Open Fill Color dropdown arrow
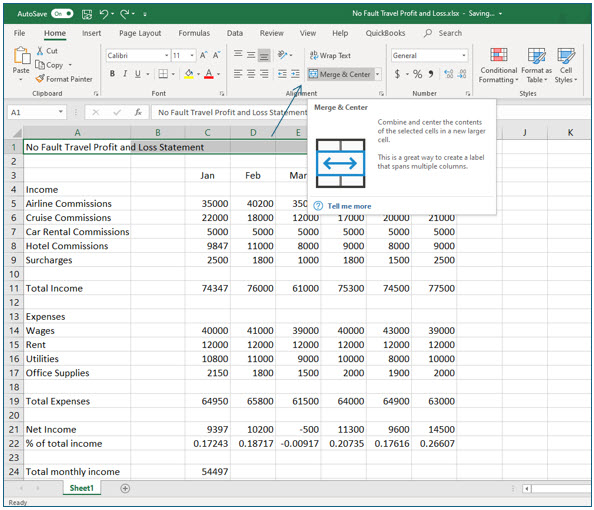Screen dimensions: 594x510 (x=198, y=74)
